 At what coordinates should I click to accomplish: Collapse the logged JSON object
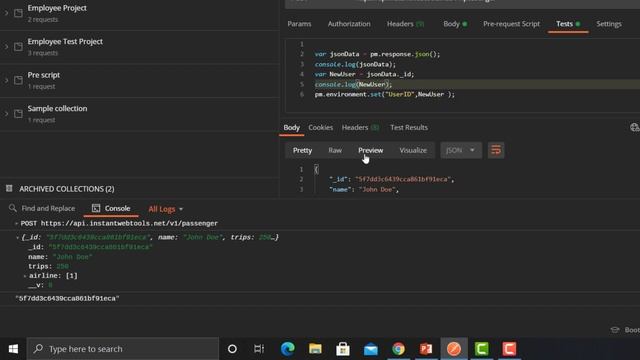18,237
